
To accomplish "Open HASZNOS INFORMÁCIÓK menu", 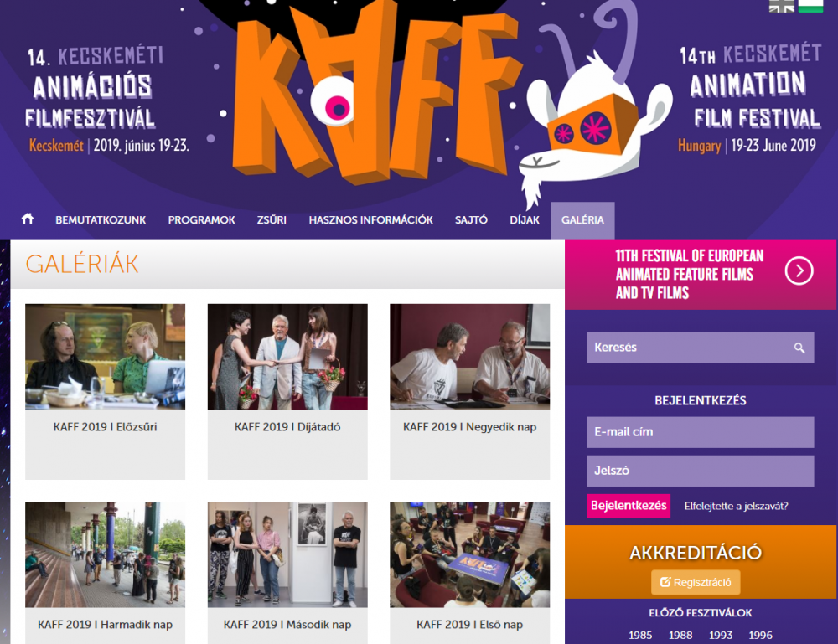I will [371, 220].
